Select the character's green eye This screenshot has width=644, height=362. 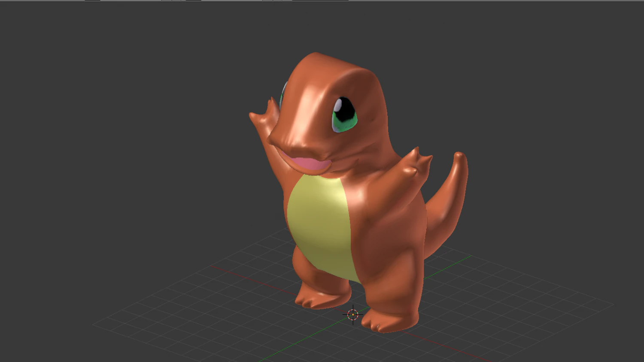point(344,115)
